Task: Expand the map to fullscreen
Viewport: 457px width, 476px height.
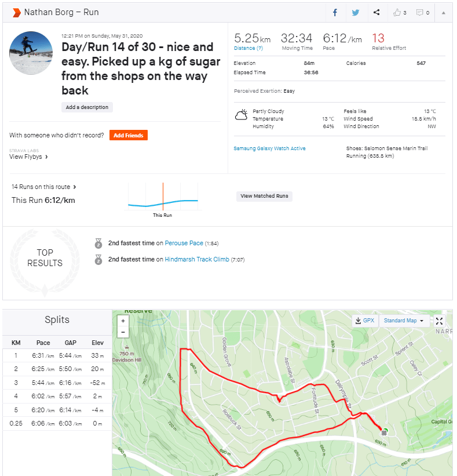Action: pyautogui.click(x=439, y=321)
